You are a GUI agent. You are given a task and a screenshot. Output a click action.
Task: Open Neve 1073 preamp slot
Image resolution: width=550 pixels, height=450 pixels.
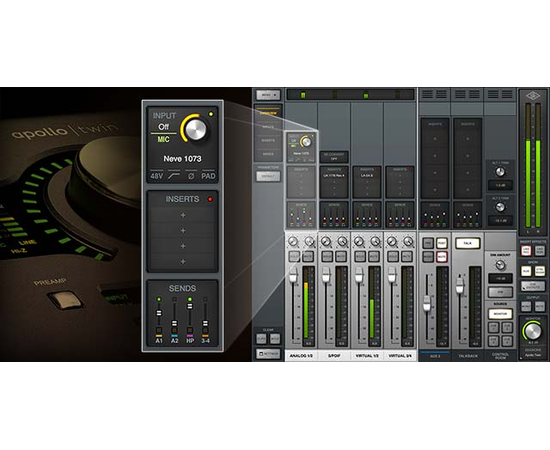point(301,153)
